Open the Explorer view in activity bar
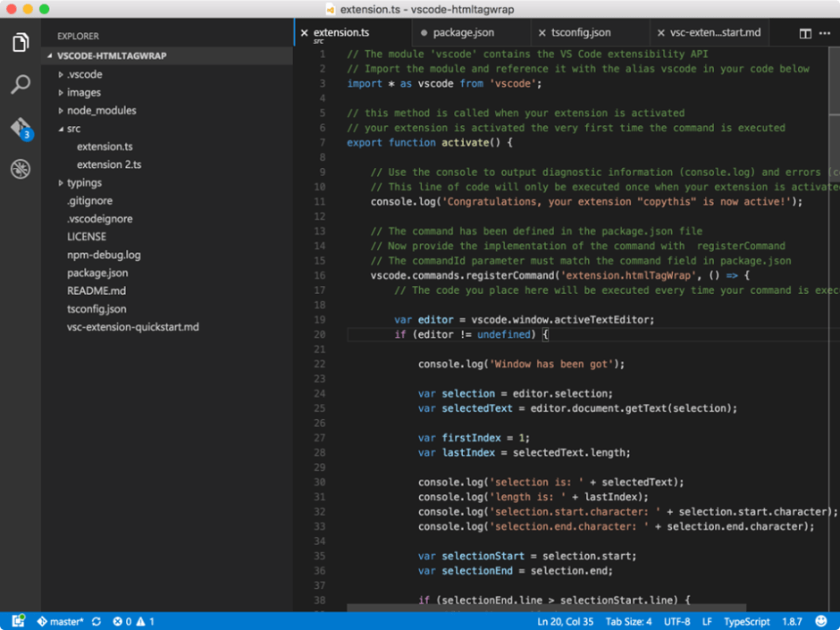840x630 pixels. [21, 42]
